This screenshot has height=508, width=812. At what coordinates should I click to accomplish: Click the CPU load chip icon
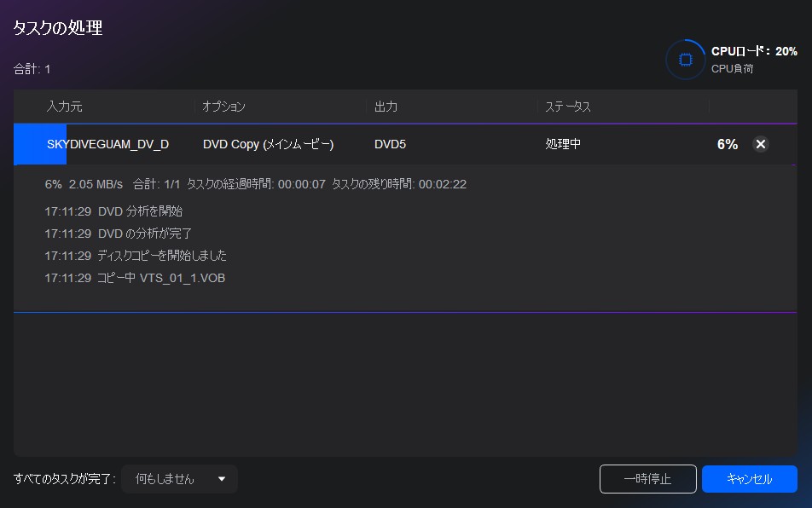(x=685, y=60)
